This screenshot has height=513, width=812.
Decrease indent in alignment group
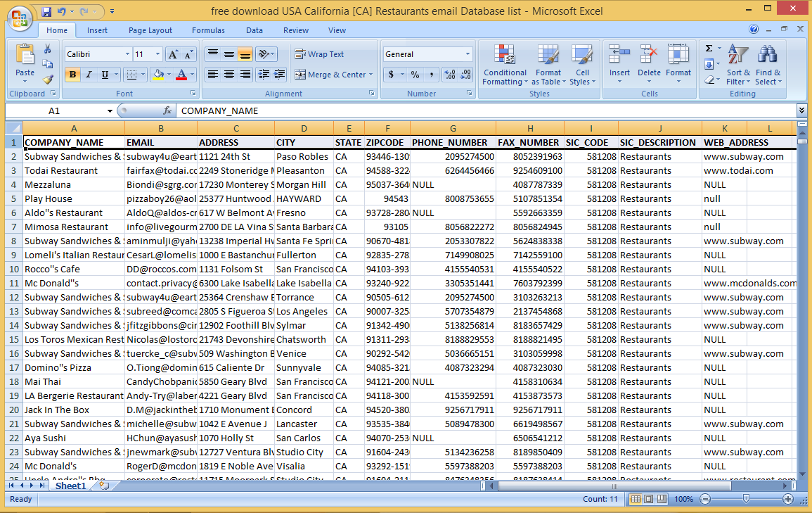tap(264, 75)
